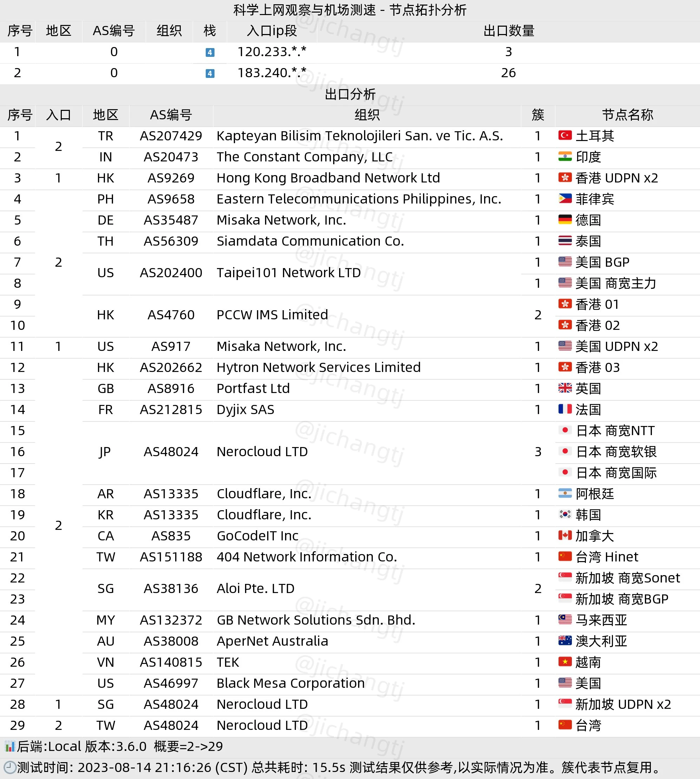Click GB Network Solutions Sdn. Bhd.
The width and height of the screenshot is (700, 779).
pos(316,620)
